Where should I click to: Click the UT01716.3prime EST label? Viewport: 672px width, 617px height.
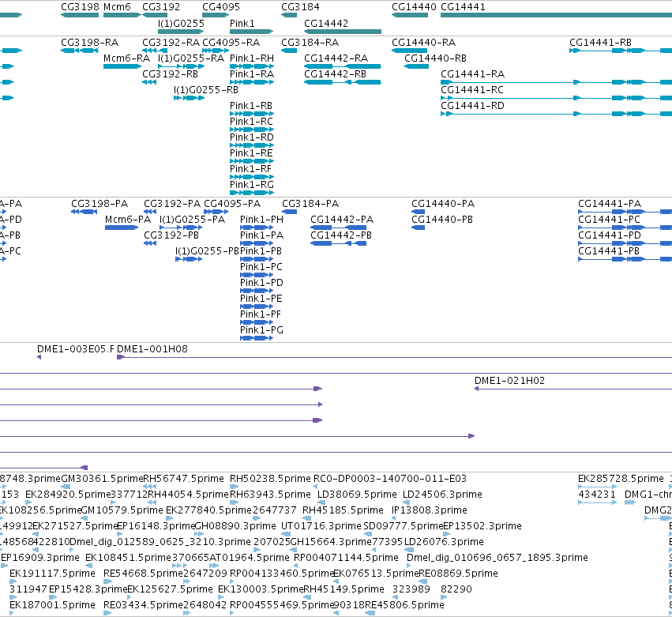tap(321, 525)
